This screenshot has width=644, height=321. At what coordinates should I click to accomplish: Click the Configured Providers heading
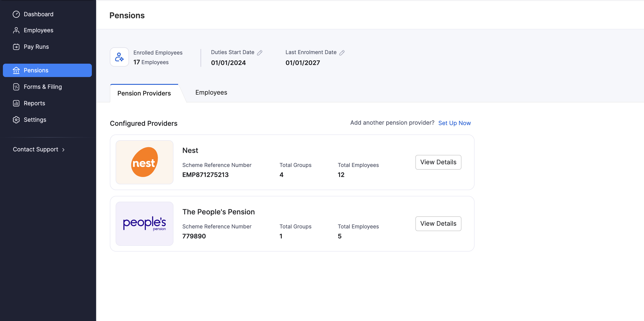pos(144,124)
